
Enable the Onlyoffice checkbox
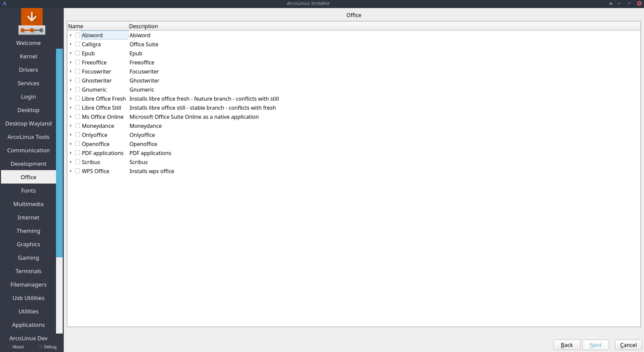pyautogui.click(x=77, y=135)
